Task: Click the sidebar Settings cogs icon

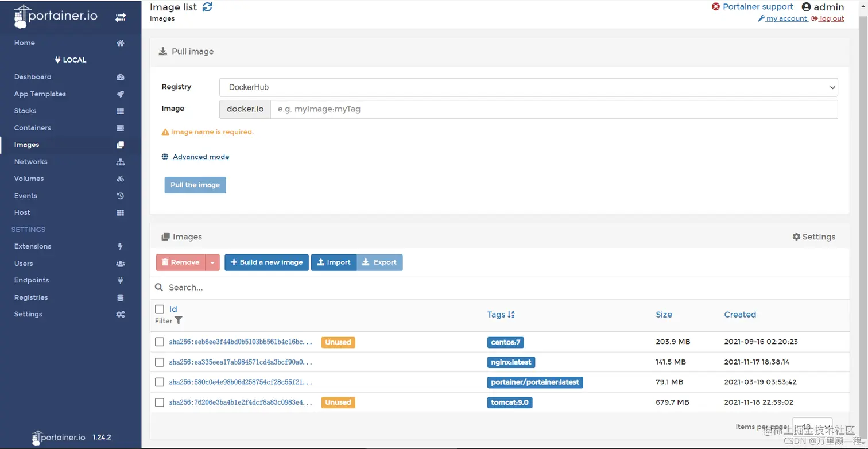Action: coord(121,314)
